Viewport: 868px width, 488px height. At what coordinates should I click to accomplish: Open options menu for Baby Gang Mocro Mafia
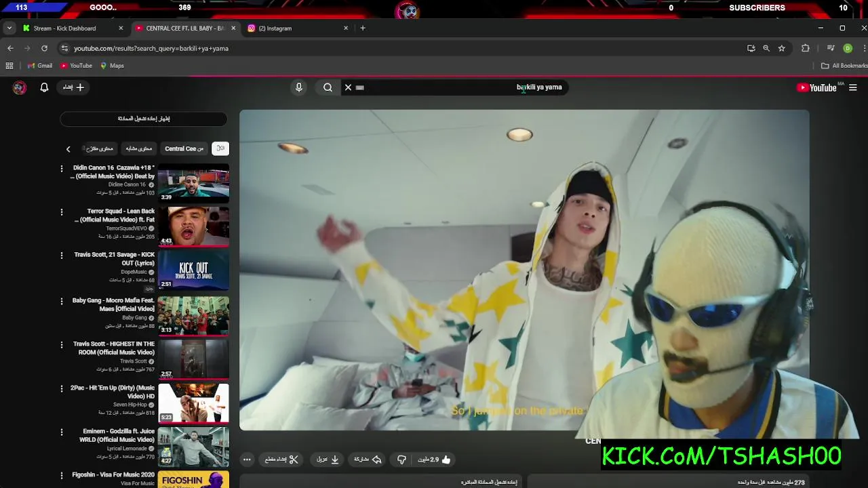coord(62,301)
